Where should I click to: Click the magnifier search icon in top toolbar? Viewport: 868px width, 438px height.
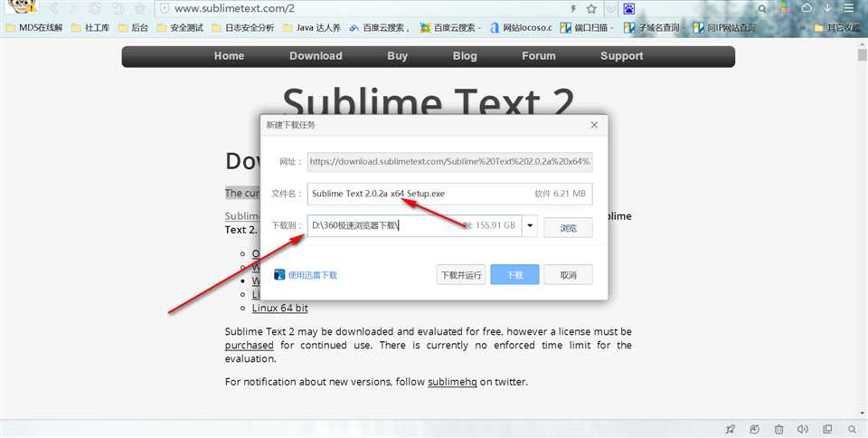click(762, 8)
